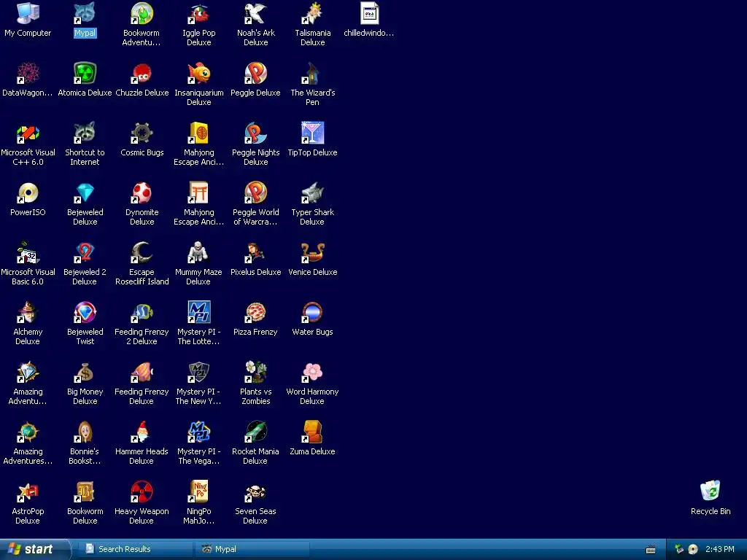Click Bonnie's Bookstore icon

click(x=85, y=432)
